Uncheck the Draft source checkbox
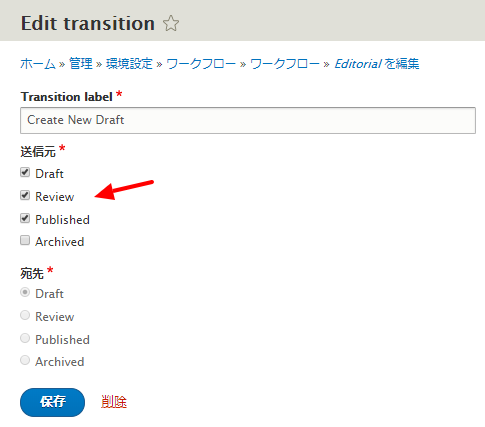The image size is (485, 427). (x=25, y=172)
